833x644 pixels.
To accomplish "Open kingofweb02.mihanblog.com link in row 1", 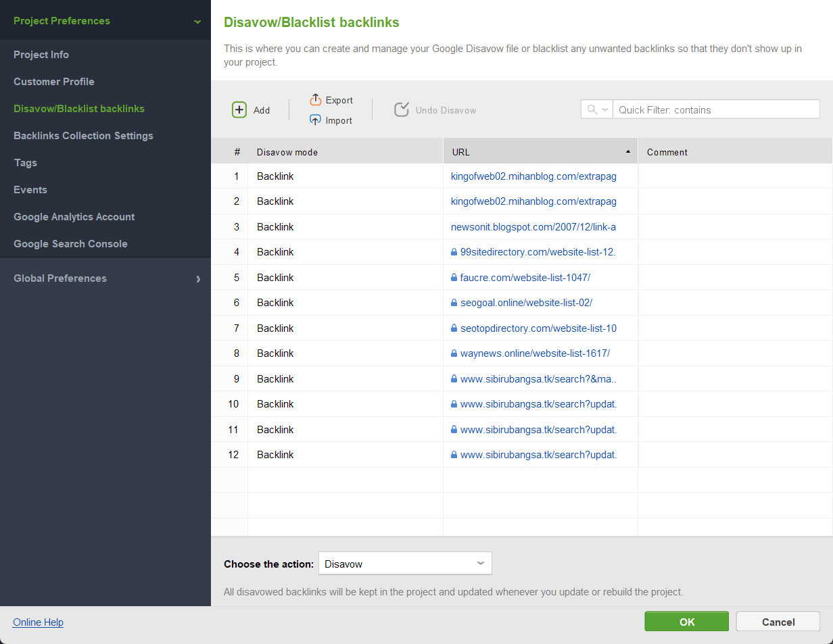I will click(x=533, y=176).
